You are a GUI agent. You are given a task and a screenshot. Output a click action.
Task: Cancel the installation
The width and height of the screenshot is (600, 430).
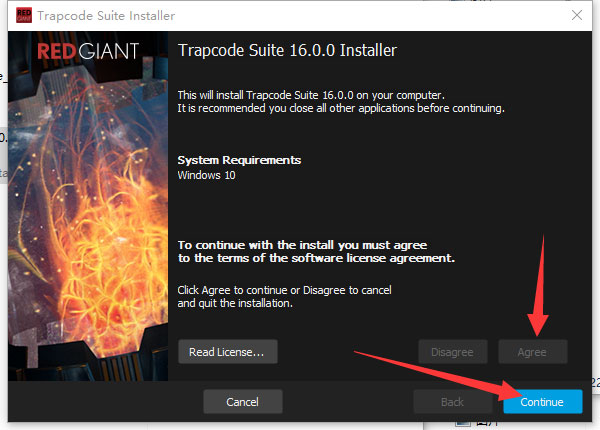point(243,402)
